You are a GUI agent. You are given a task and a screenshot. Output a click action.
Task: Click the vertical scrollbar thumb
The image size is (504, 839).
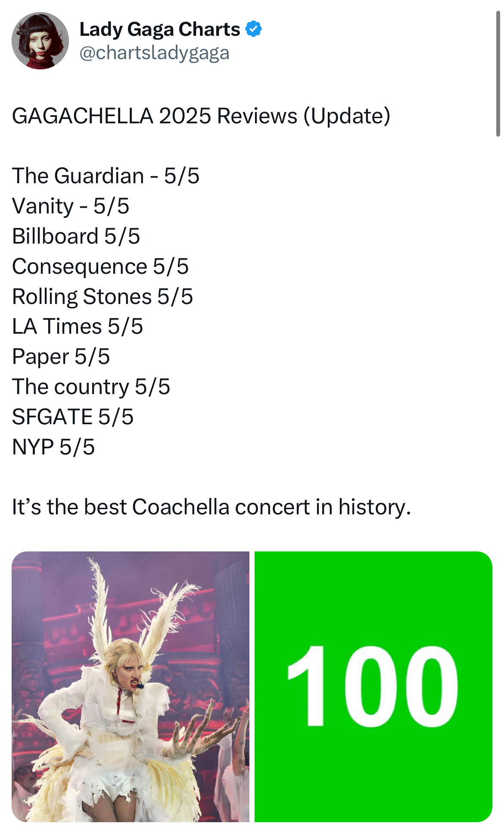click(x=498, y=73)
